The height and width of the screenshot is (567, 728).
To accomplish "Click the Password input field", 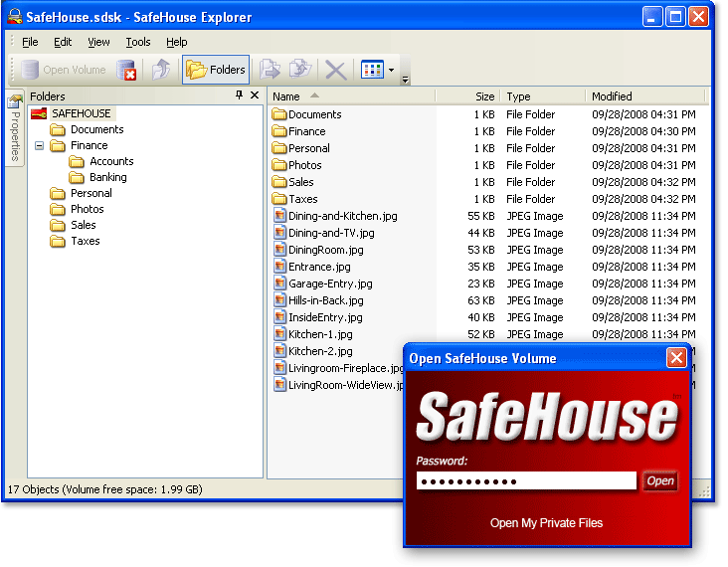I will click(x=526, y=481).
